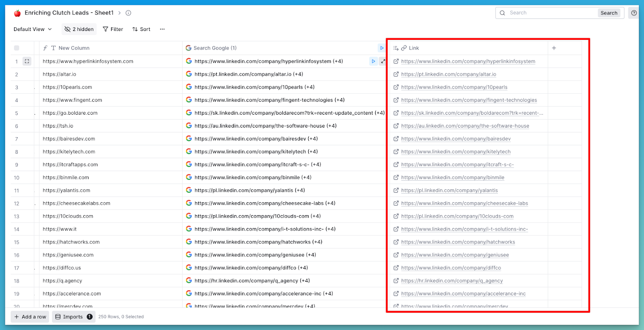Click the Search button
Viewport: 644px width, 330px height.
(609, 13)
